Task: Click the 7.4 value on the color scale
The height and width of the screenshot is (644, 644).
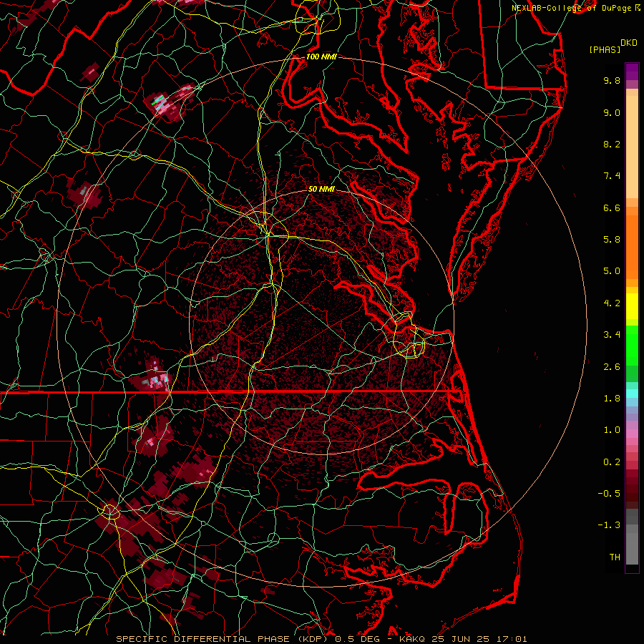Action: [x=612, y=176]
